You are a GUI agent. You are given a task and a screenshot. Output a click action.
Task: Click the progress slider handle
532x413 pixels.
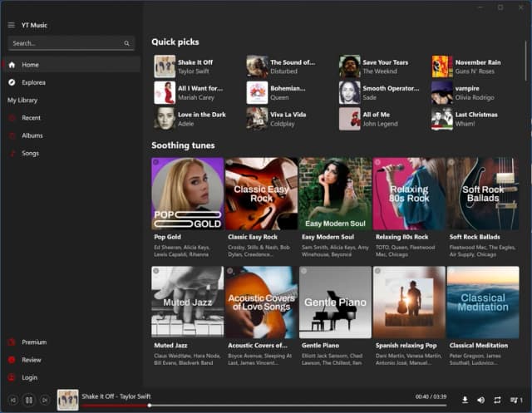(x=150, y=406)
